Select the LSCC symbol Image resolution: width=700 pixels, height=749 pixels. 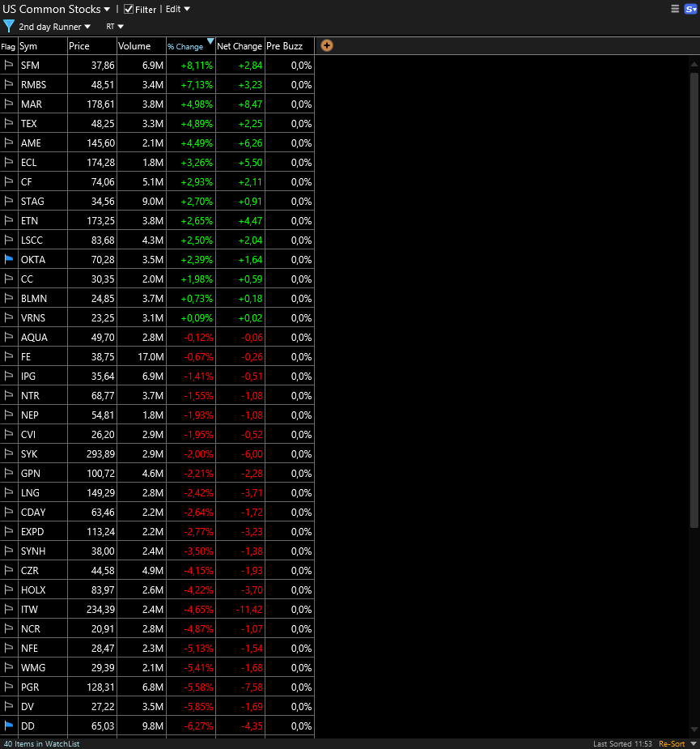[32, 240]
